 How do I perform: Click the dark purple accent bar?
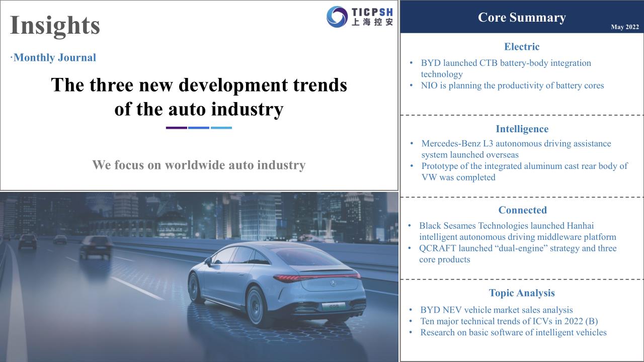click(x=176, y=128)
